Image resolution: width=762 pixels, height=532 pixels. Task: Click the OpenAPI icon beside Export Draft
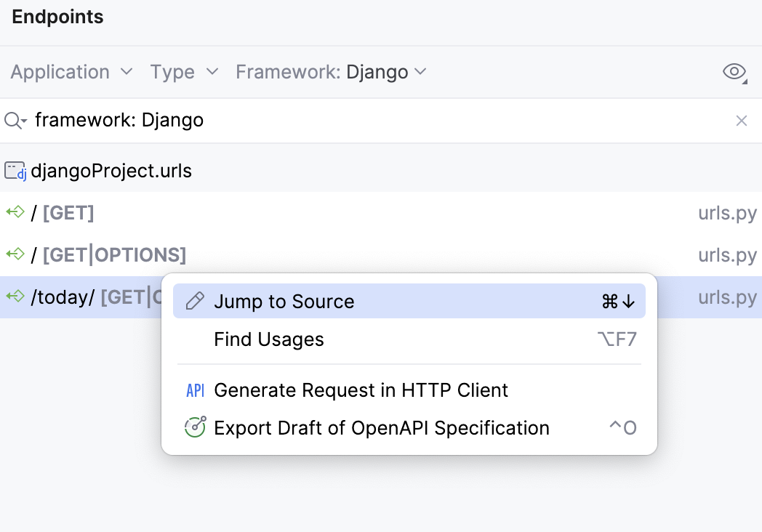pos(194,427)
